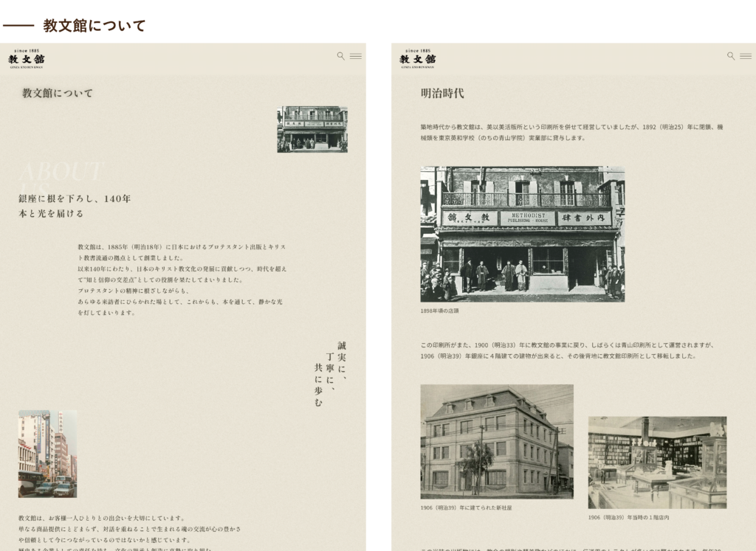
Task: Open the large 1898 storefront photo
Action: pos(523,234)
